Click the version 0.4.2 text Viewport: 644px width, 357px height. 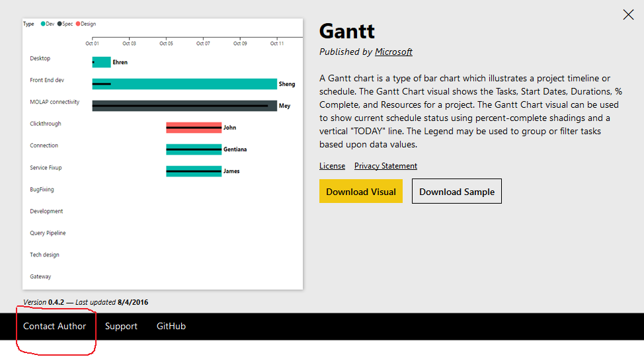56,302
